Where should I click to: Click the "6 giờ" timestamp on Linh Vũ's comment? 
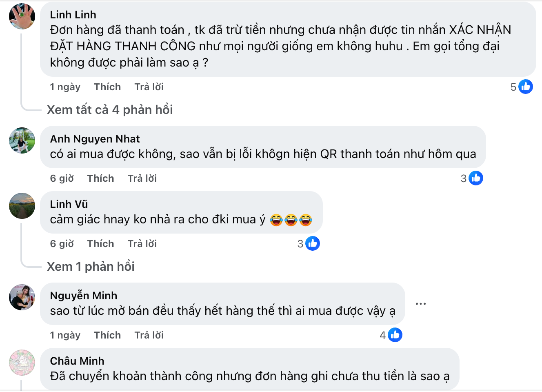tap(62, 244)
